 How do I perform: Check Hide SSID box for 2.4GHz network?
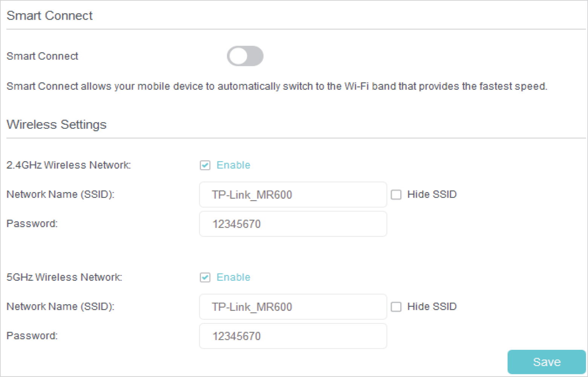point(396,195)
